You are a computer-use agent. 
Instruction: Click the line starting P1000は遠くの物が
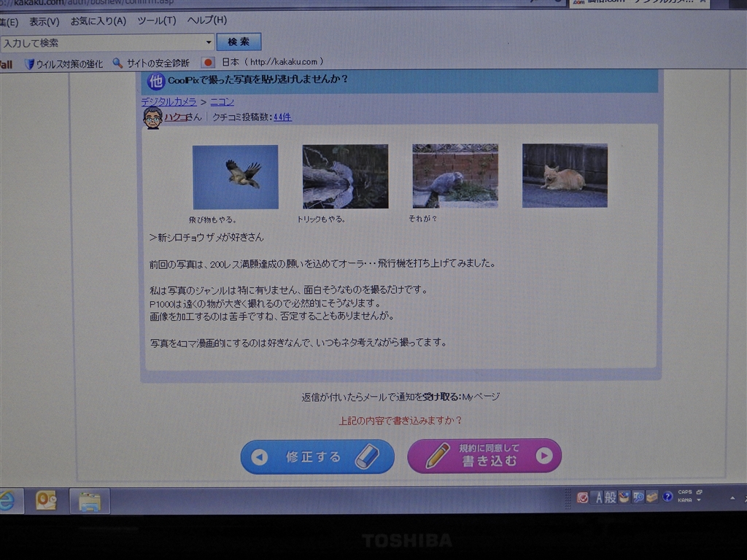point(266,303)
